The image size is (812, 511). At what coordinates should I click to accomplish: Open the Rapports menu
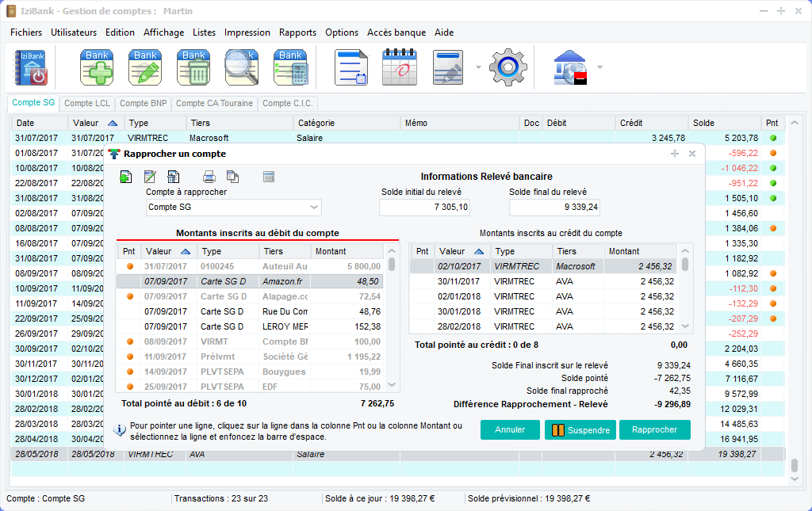point(297,32)
